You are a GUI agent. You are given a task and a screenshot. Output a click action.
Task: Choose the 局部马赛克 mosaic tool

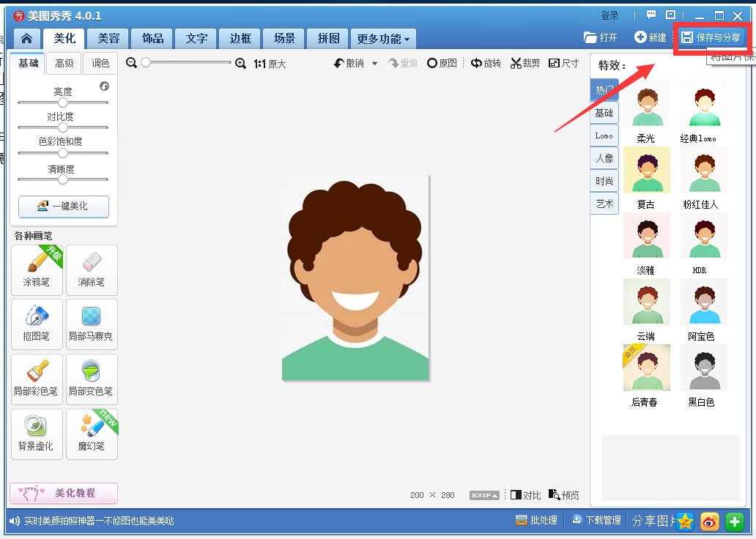point(92,324)
